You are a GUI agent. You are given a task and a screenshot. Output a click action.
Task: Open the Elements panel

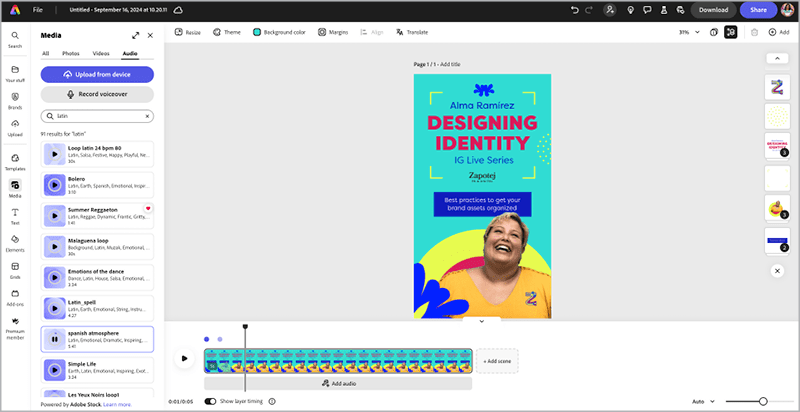click(x=15, y=243)
